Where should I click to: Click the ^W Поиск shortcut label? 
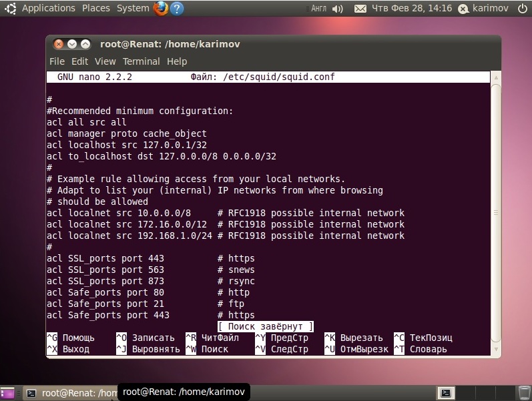(207, 349)
